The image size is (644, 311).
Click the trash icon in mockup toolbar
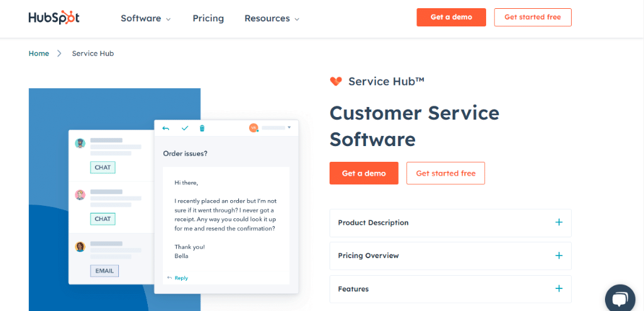[202, 128]
